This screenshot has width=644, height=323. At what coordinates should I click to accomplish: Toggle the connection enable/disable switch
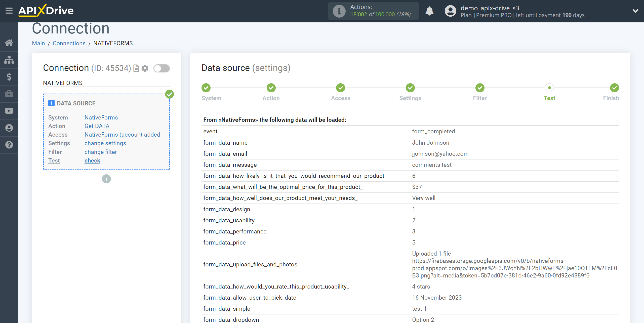click(162, 68)
